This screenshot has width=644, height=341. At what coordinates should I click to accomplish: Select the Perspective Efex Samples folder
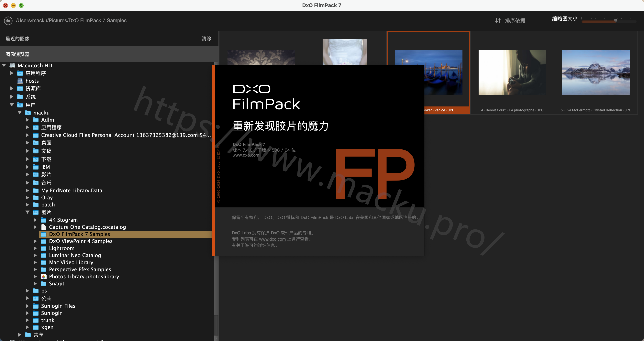[80, 269]
